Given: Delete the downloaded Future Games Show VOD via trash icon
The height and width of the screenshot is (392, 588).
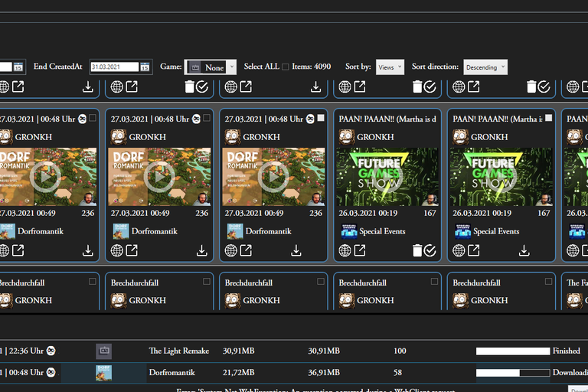Looking at the screenshot, I should [x=417, y=250].
